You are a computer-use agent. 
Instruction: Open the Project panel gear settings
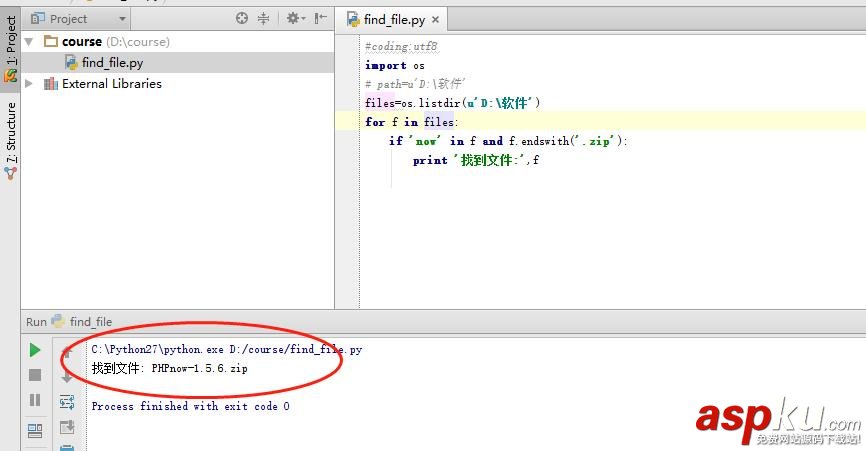[295, 18]
